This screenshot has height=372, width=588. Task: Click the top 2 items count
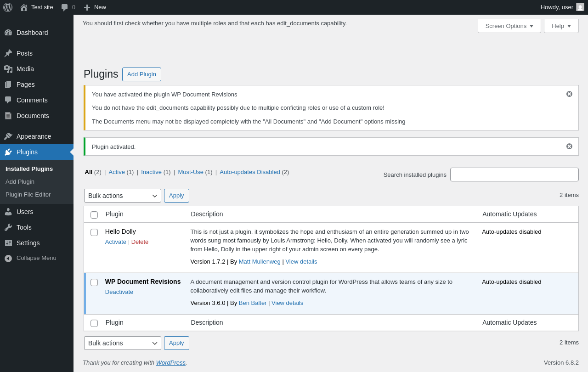[569, 195]
